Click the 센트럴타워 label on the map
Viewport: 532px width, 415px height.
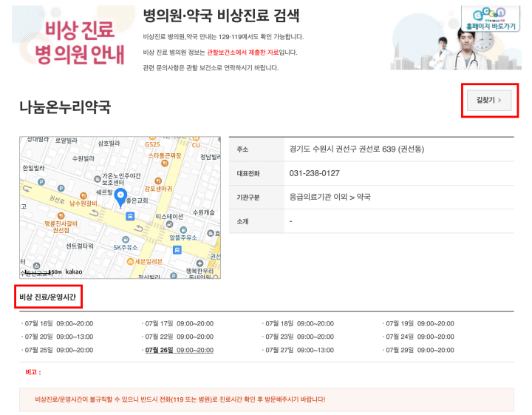point(80,246)
